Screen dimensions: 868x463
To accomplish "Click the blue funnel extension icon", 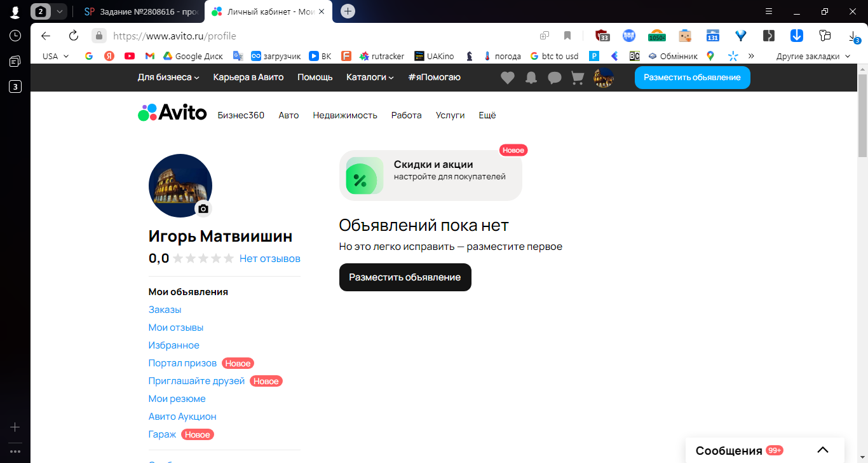I will 741,36.
